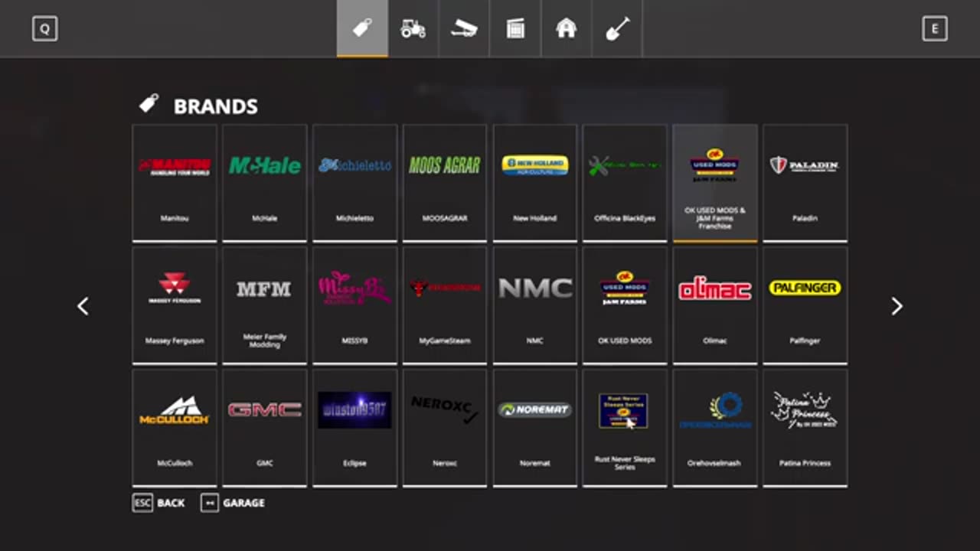
Task: Go to previous brands page arrow
Action: [83, 306]
